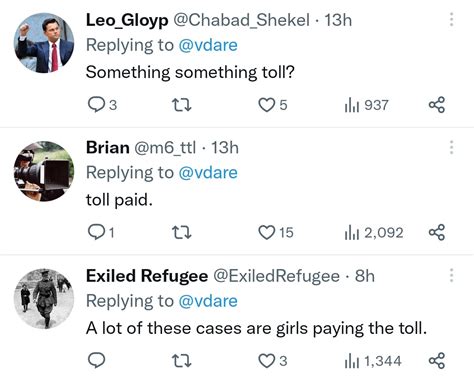View analytics showing 937 views
The width and height of the screenshot is (474, 376).
click(366, 105)
